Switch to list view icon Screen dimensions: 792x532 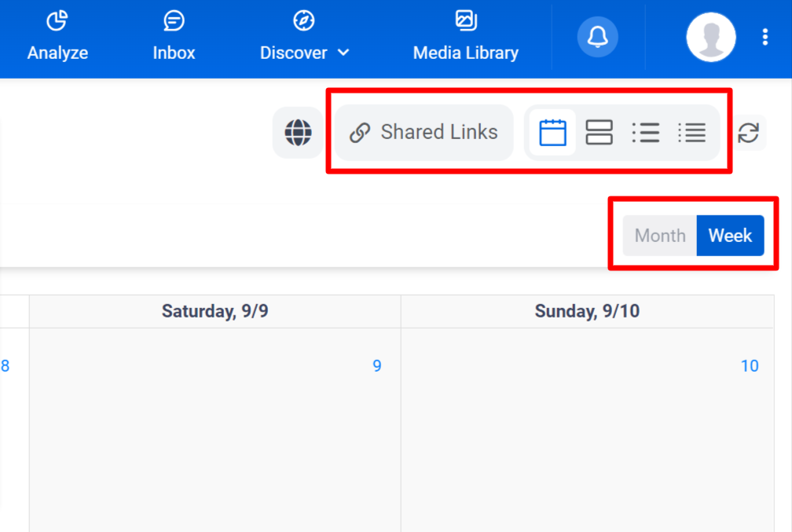646,132
